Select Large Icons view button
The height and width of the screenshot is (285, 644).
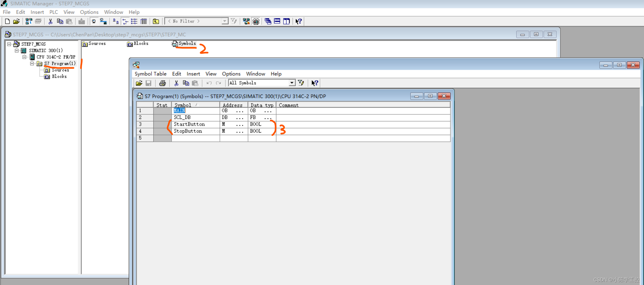tap(116, 21)
